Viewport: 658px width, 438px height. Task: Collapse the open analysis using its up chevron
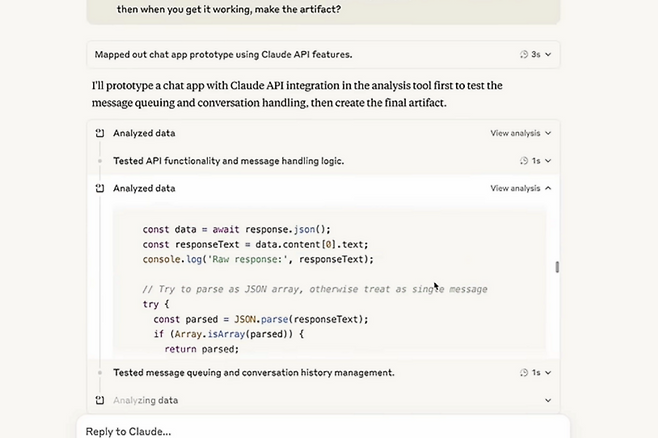click(548, 188)
